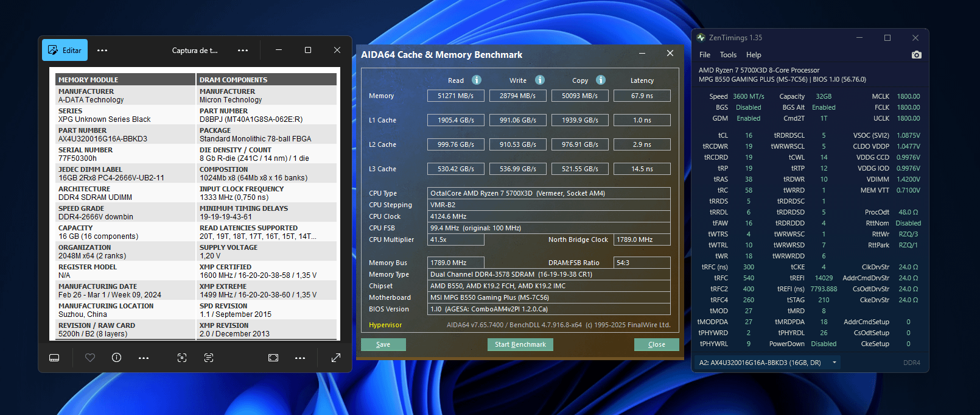Click the CPU Stepping value VMR-B2
This screenshot has width=980, height=415.
[x=549, y=205]
